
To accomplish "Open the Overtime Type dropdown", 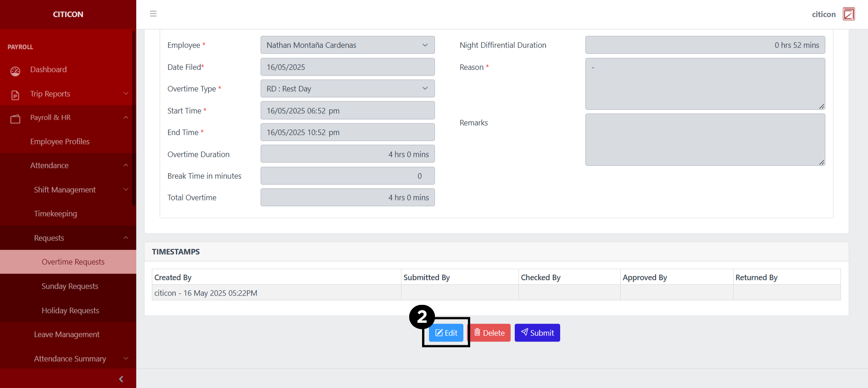I will click(347, 89).
